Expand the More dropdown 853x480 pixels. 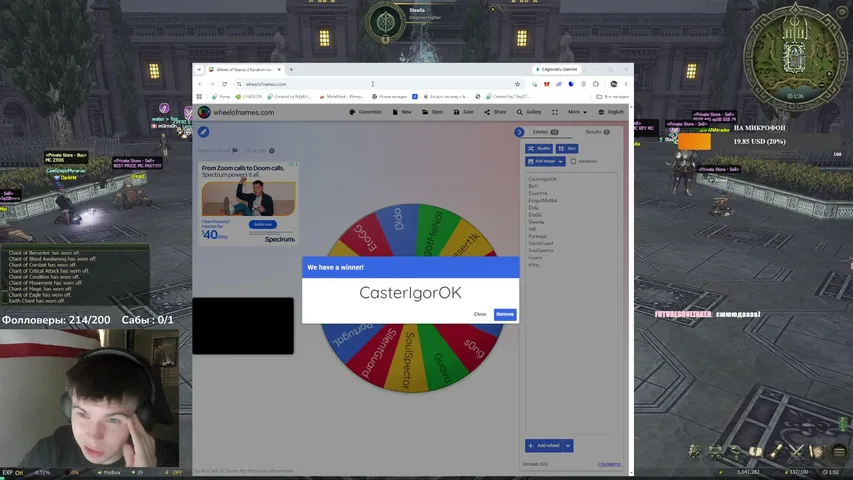pyautogui.click(x=577, y=112)
